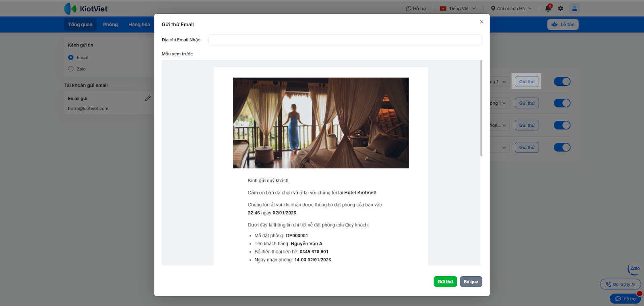Click the phone number 0345 678 901
644x306 pixels.
tap(314, 252)
